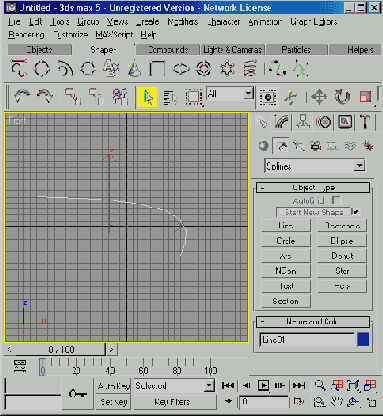Select the Donut shape icon in shelf
383x416 pixels.
point(204,68)
